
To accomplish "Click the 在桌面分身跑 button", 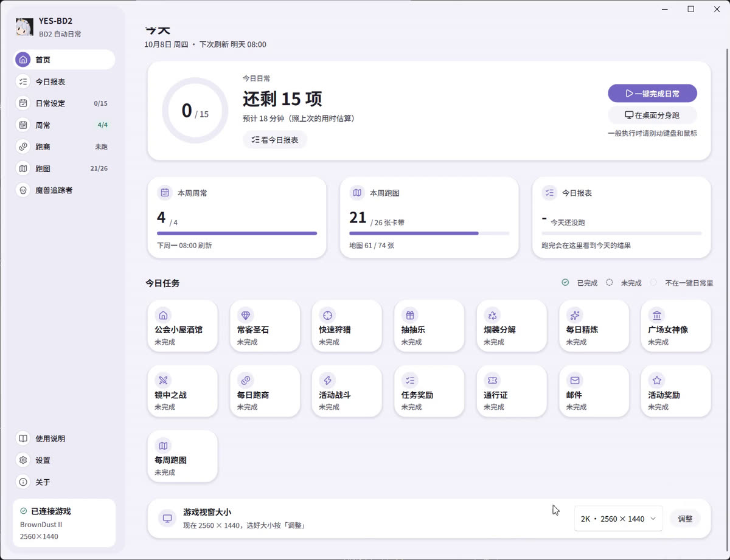I will (x=652, y=115).
